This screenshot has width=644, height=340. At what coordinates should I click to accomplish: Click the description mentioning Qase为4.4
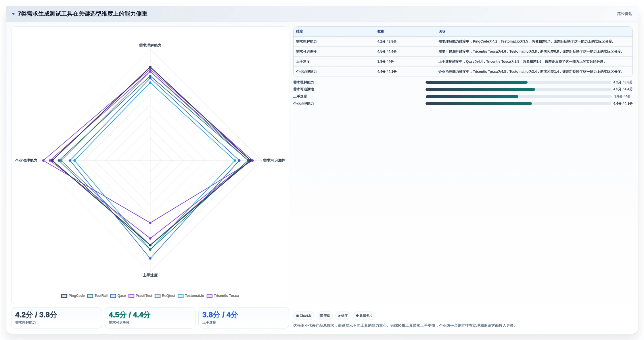point(522,62)
